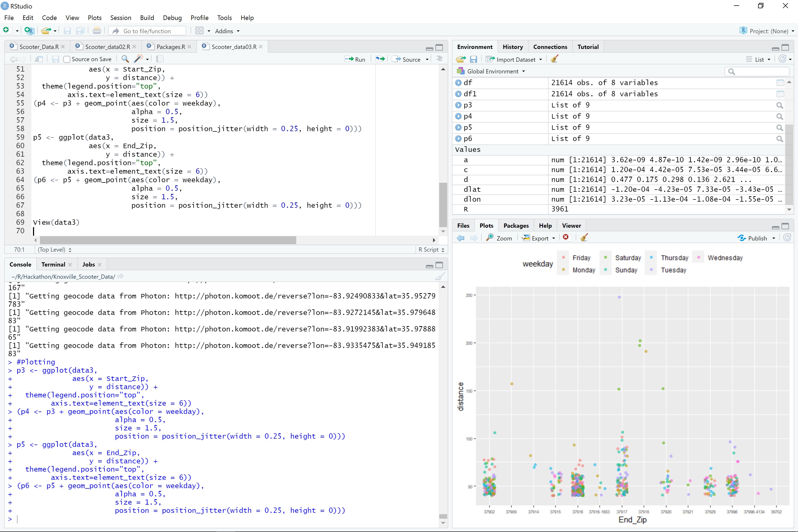Click the editor's horizontal scrollbar
798x532 pixels.
(x=168, y=240)
